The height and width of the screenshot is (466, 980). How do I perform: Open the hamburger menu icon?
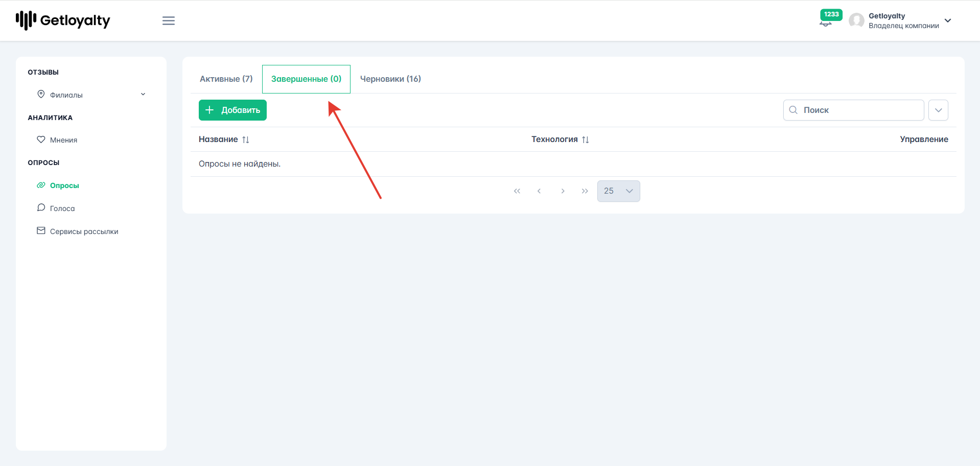click(x=169, y=21)
